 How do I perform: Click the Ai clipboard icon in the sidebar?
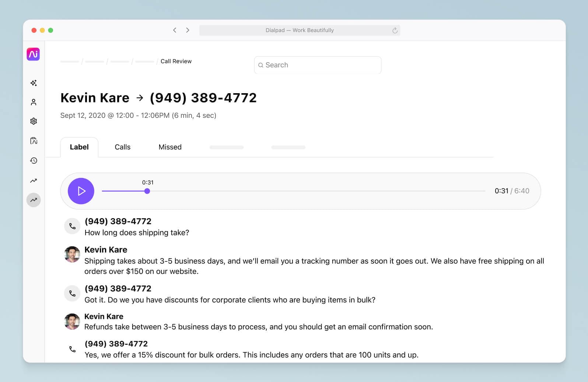[34, 141]
